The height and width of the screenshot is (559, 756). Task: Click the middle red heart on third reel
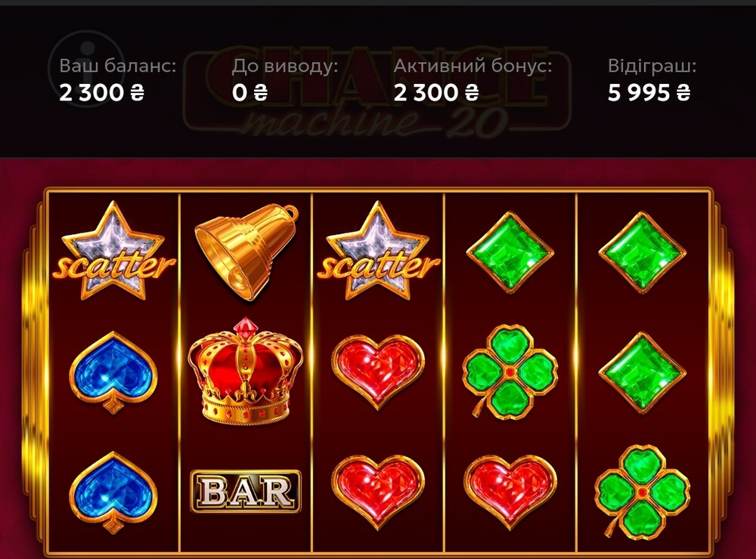pyautogui.click(x=378, y=371)
